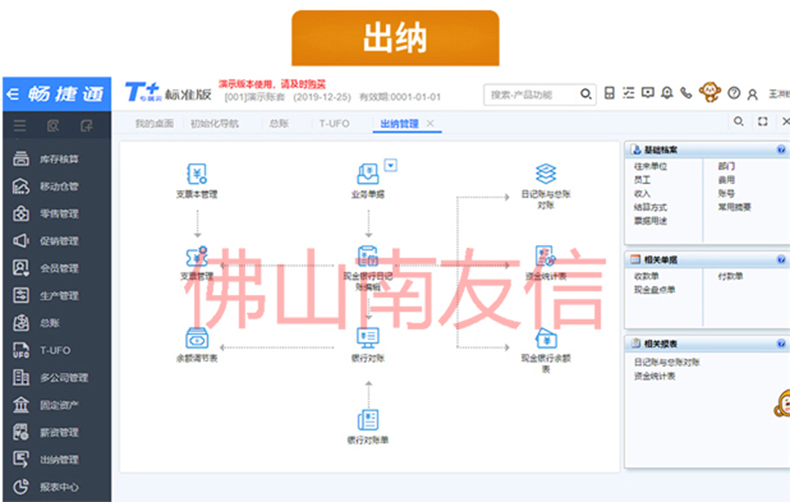Open 现金银行日记账编辑 flow icon
Image resolution: width=790 pixels, height=502 pixels.
click(x=368, y=256)
